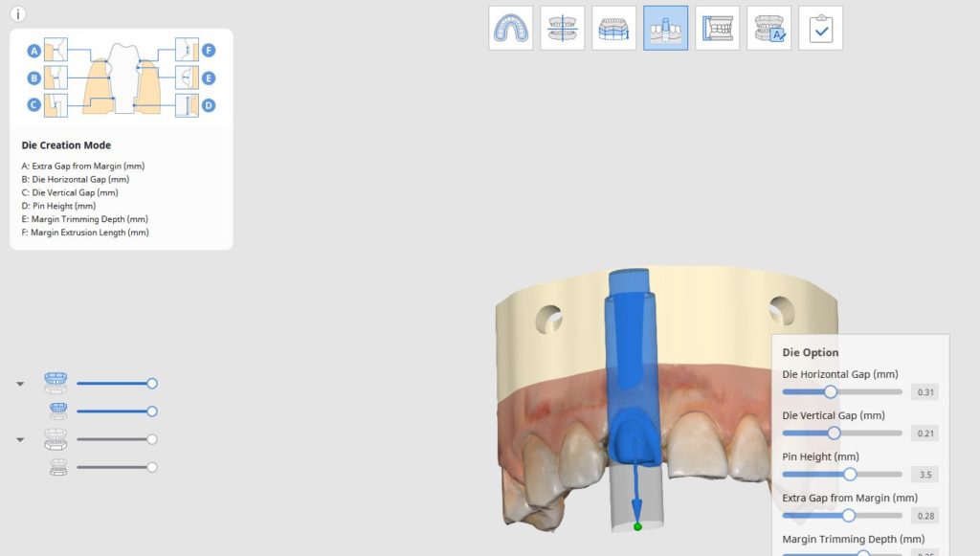Open the model label text step icon

pos(768,28)
